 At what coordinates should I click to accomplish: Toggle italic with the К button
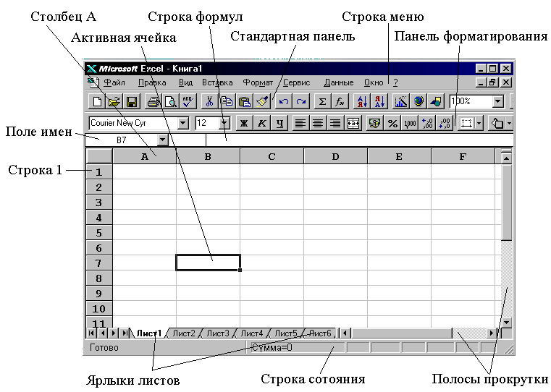point(262,123)
